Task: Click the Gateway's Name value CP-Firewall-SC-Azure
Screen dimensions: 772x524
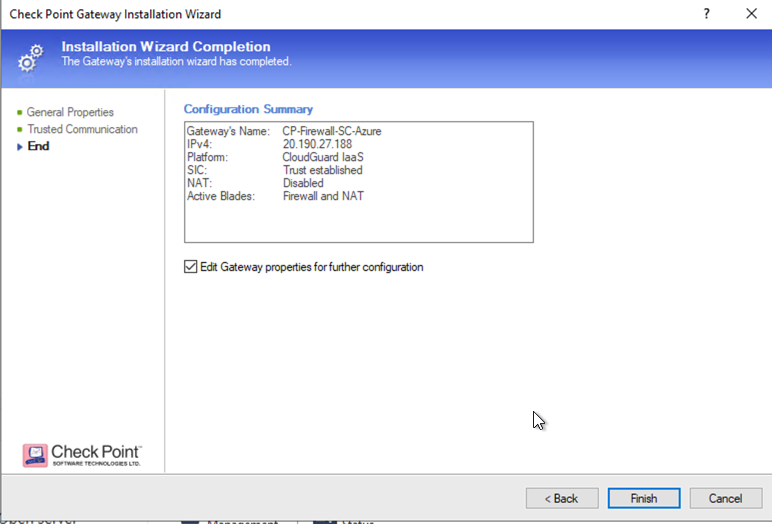Action: tap(332, 131)
